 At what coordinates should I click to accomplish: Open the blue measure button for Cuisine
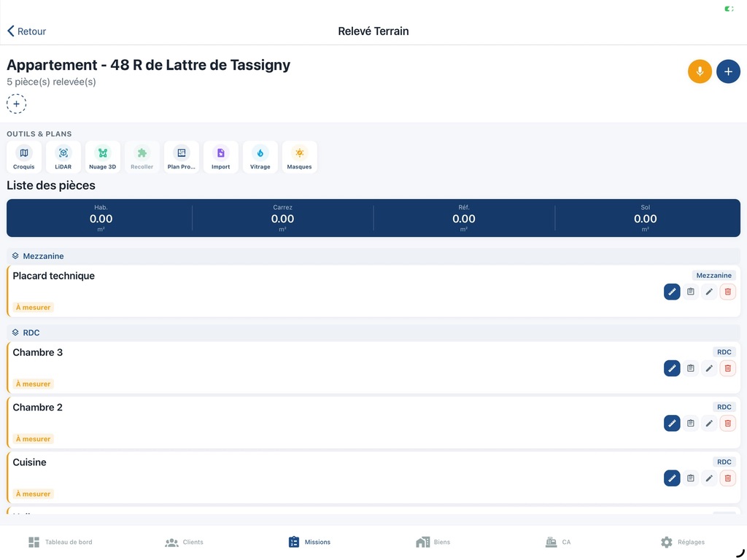tap(672, 478)
